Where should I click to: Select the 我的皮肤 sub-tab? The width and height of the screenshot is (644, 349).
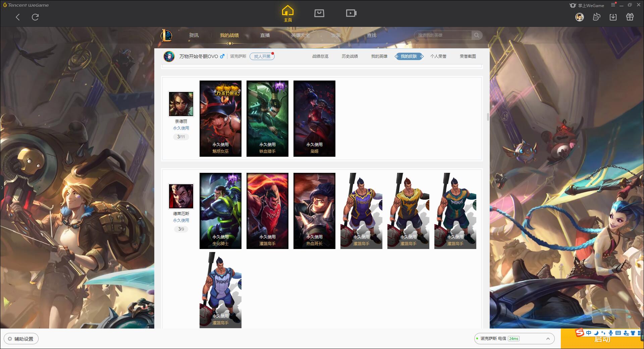coord(409,56)
